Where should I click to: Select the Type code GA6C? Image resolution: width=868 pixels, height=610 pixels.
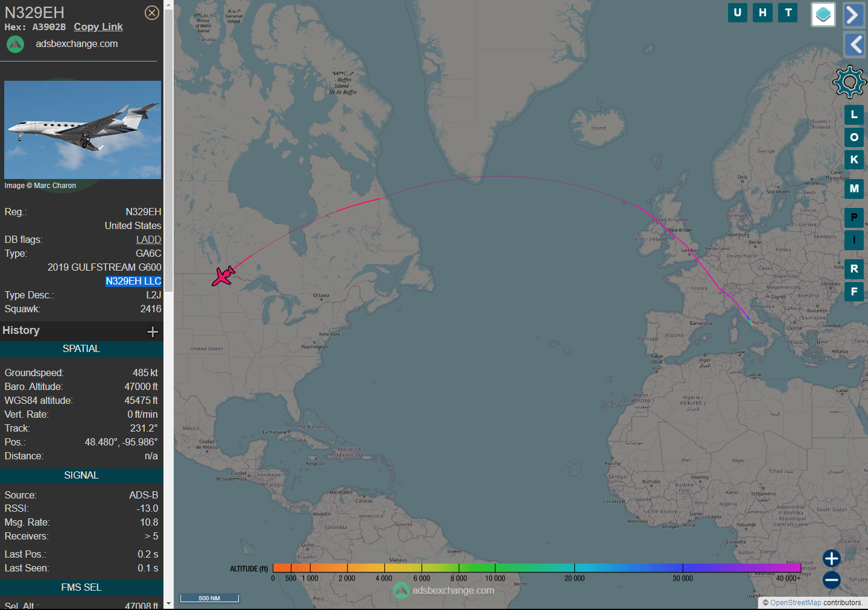pyautogui.click(x=148, y=253)
